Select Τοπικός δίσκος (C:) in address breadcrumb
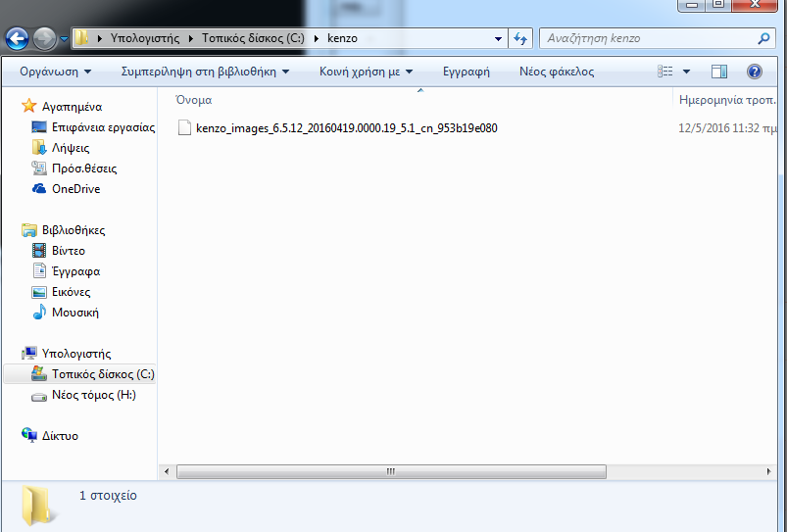 [253, 38]
